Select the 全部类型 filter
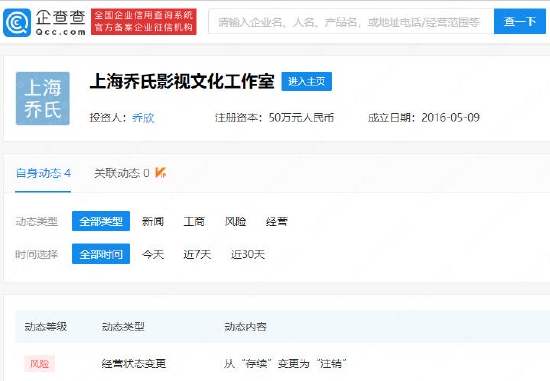This screenshot has width=550, height=381. click(101, 221)
